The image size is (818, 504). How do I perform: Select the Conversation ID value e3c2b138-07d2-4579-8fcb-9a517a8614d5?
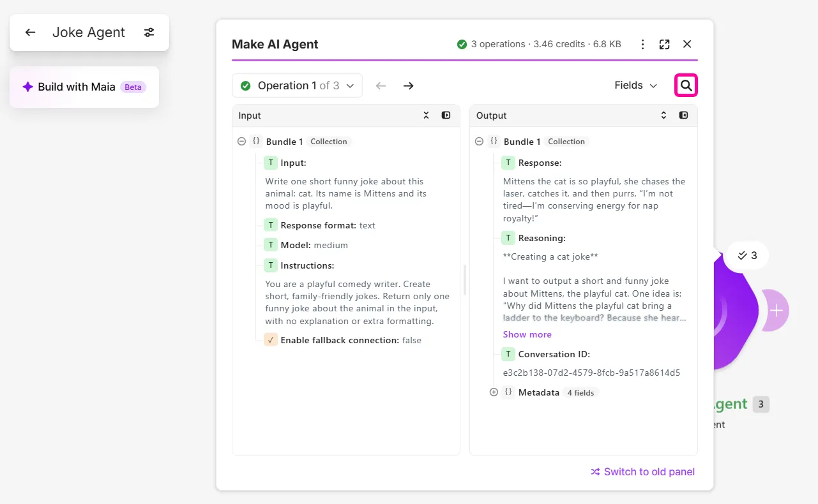pyautogui.click(x=591, y=373)
